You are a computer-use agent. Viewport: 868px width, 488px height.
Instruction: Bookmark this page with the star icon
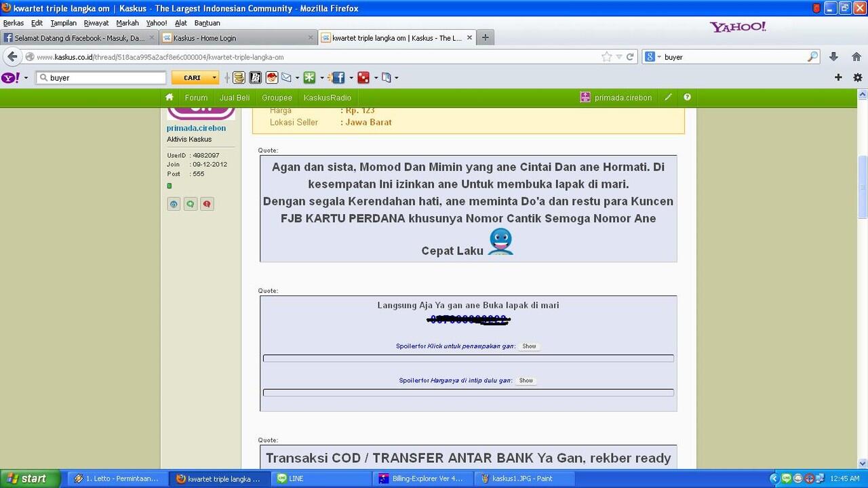(606, 57)
